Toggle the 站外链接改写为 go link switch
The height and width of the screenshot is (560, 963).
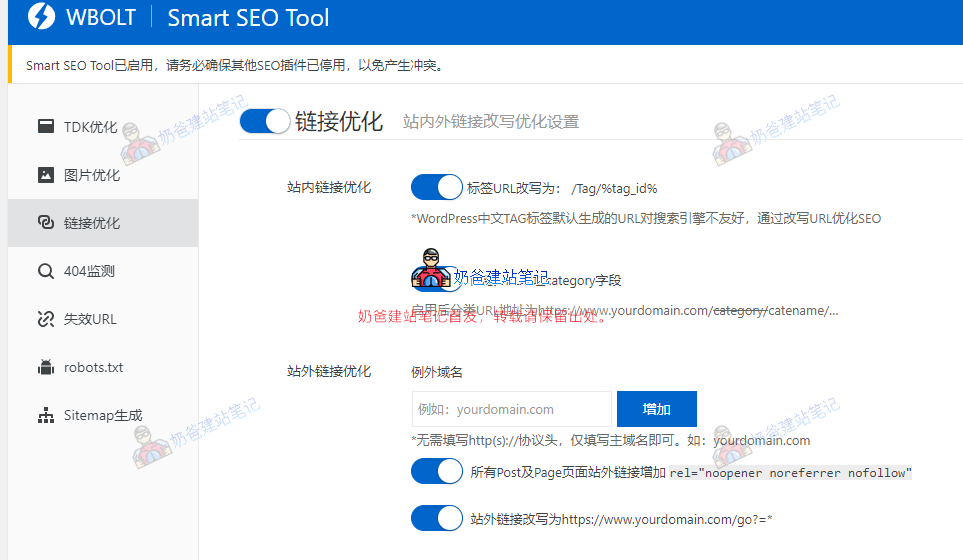(x=437, y=519)
